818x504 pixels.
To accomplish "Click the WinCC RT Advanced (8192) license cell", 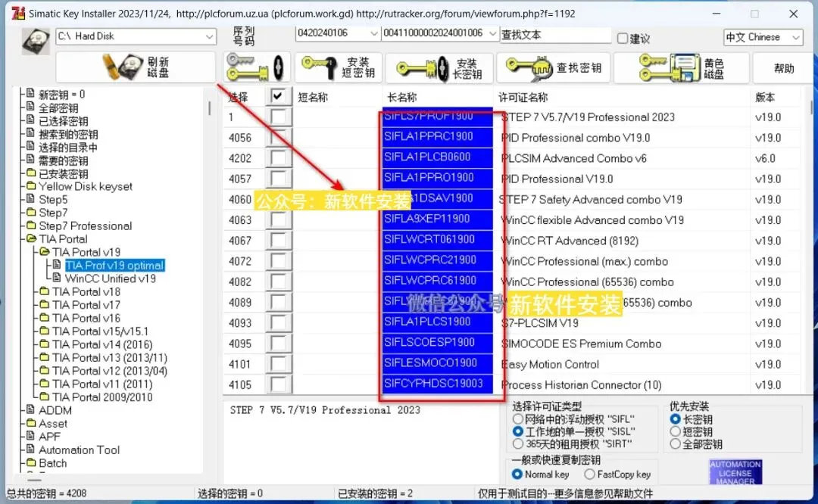I will click(570, 241).
